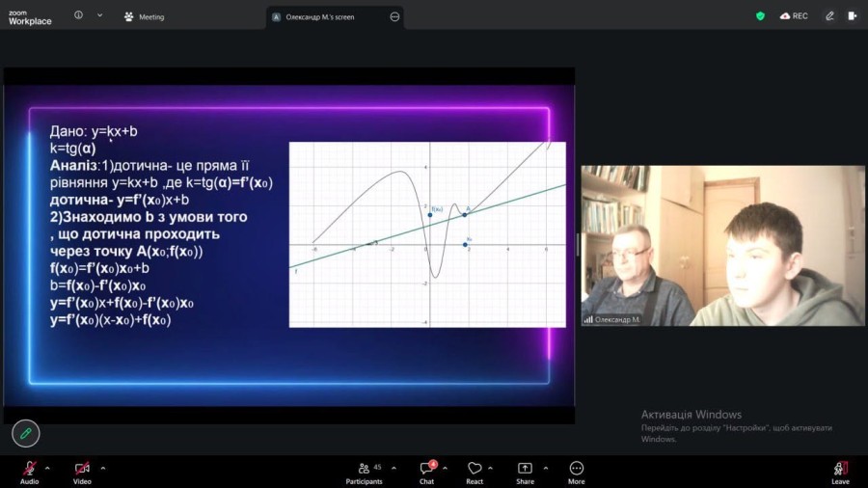868x488 pixels.
Task: Expand the Share options chevron
Action: (x=546, y=469)
